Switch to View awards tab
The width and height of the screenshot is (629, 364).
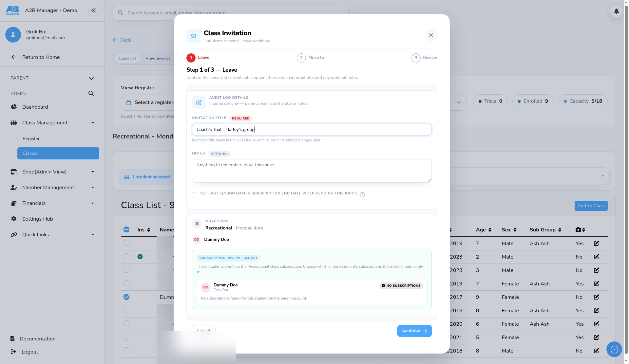(158, 58)
